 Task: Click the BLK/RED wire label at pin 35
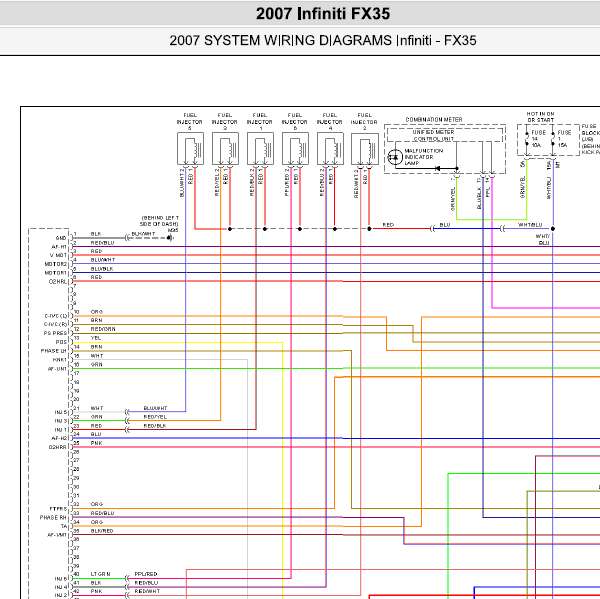coord(102,531)
